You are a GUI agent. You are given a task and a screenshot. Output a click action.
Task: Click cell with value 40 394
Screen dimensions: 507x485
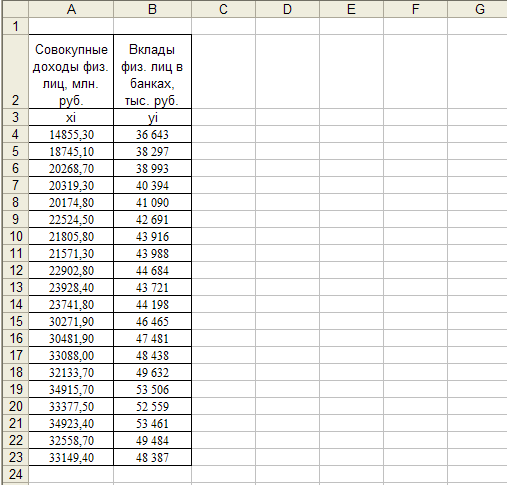point(152,185)
